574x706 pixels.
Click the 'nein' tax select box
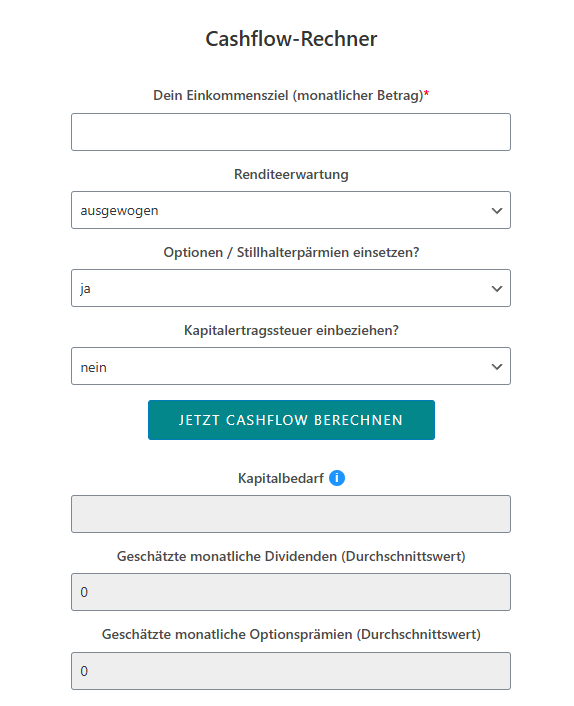point(291,366)
